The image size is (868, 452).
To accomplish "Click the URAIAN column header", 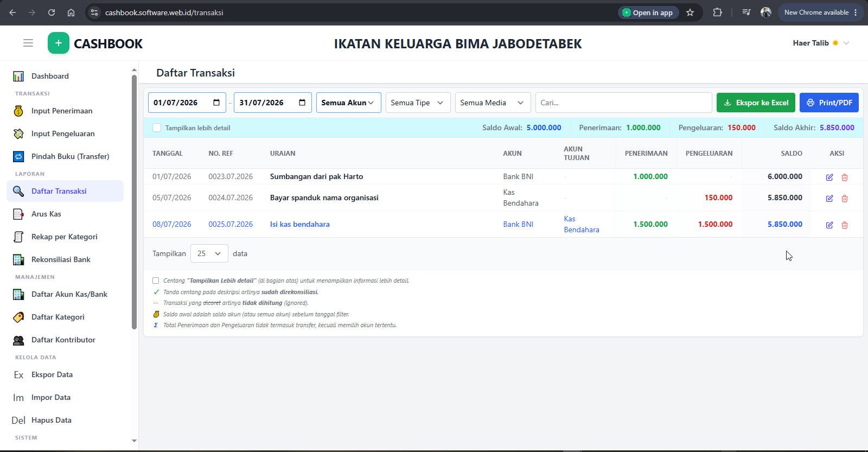I will coord(283,154).
